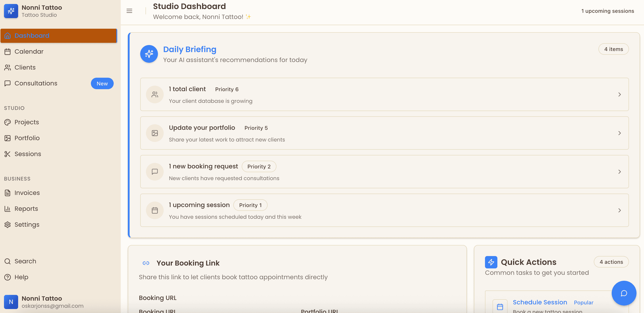Viewport: 644px width, 313px height.
Task: Click the booking link chain icon
Action: pos(146,263)
